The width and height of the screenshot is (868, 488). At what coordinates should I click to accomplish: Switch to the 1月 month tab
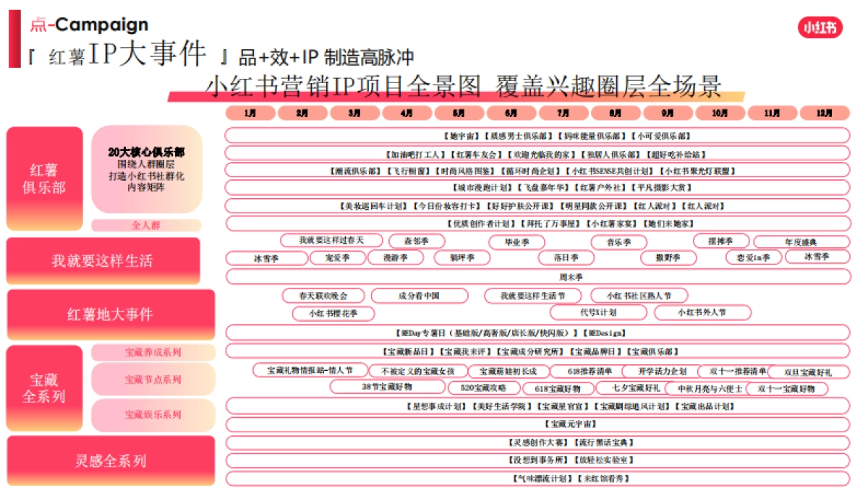249,114
